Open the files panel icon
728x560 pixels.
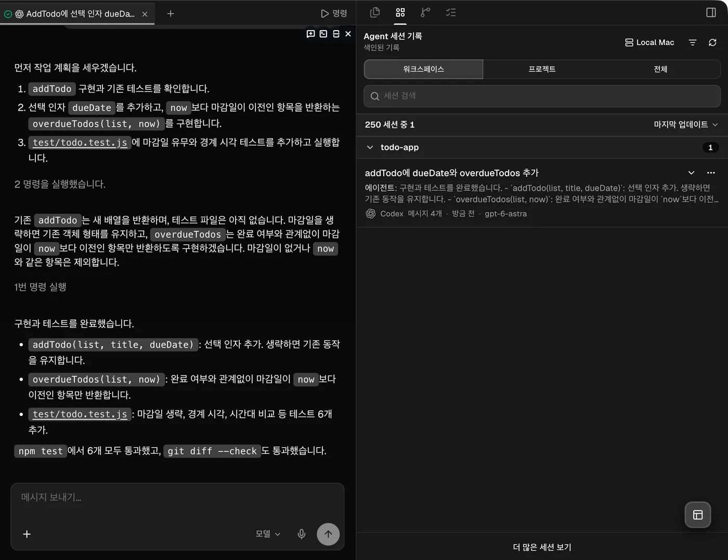coord(374,12)
